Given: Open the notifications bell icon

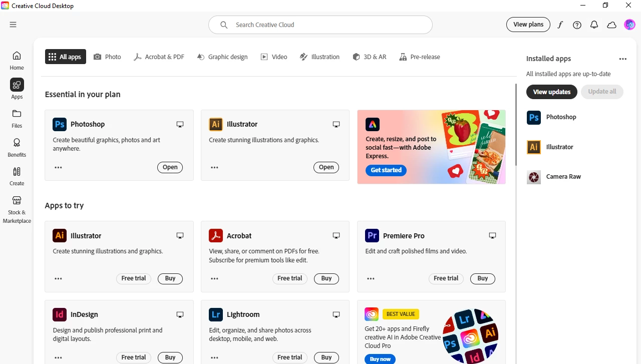Looking at the screenshot, I should coord(594,25).
